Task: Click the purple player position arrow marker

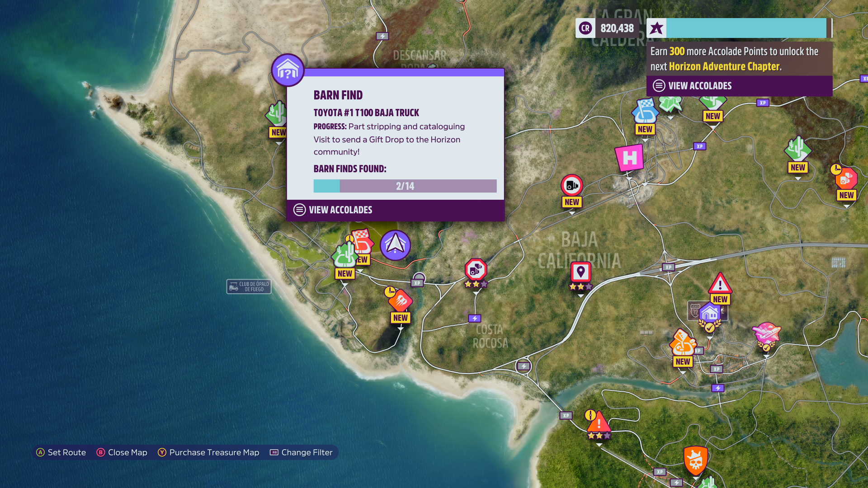Action: coord(395,245)
